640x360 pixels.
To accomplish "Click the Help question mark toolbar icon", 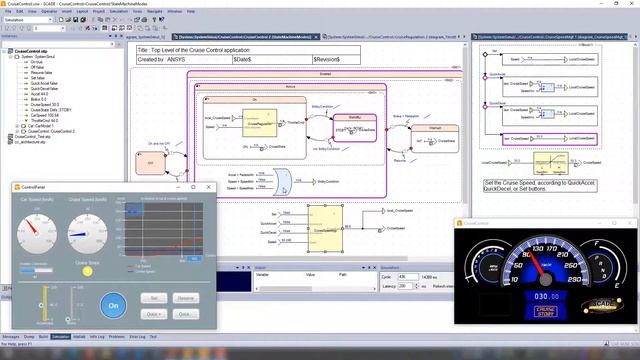I will pos(154,20).
